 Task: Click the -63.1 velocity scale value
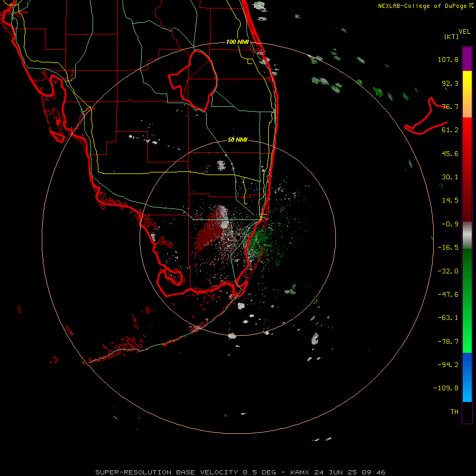tap(448, 318)
